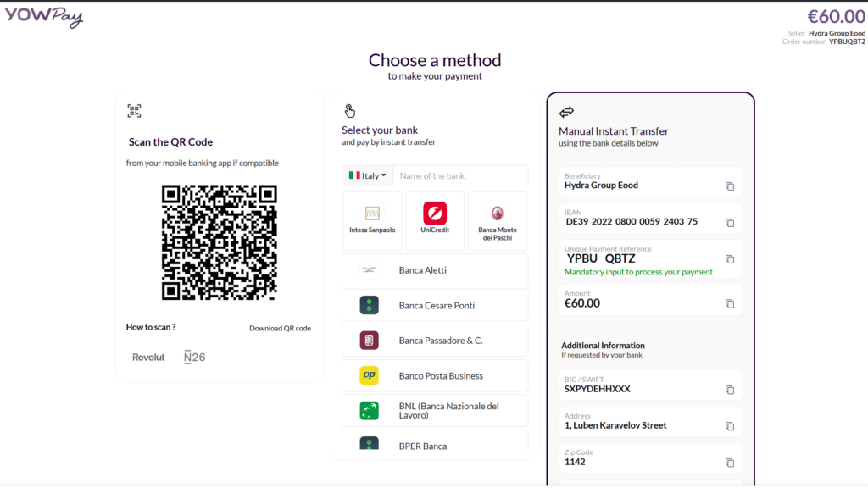Click the Name of the bank field
This screenshot has height=488, width=868.
pyautogui.click(x=461, y=175)
